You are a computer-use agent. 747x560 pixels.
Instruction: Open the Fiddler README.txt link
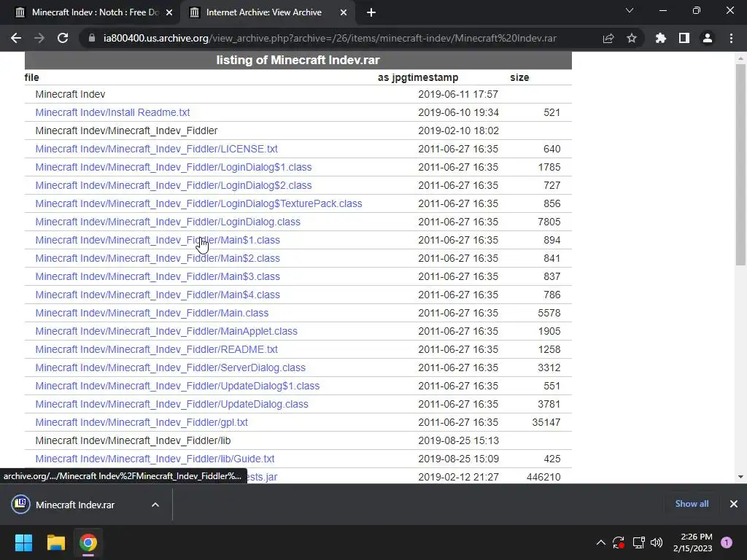click(x=156, y=349)
